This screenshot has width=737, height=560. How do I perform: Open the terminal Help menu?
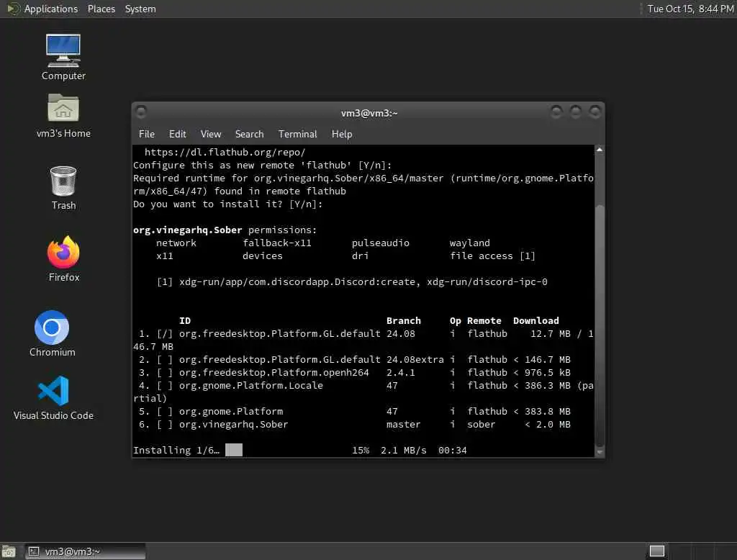[342, 134]
